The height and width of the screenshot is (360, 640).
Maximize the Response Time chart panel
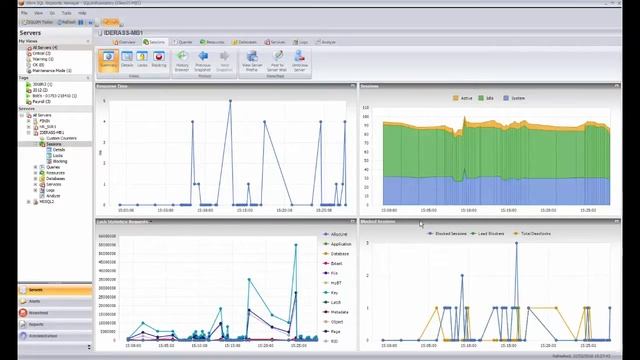353,86
